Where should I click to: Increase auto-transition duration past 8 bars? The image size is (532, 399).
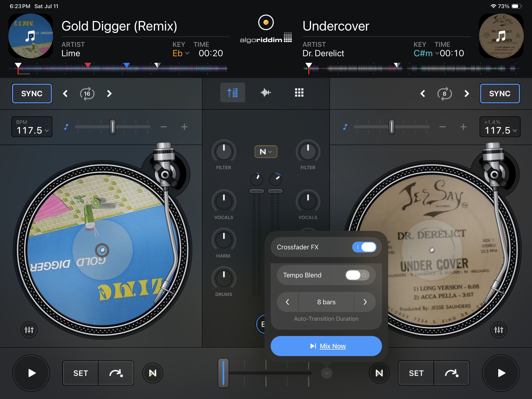(x=365, y=302)
